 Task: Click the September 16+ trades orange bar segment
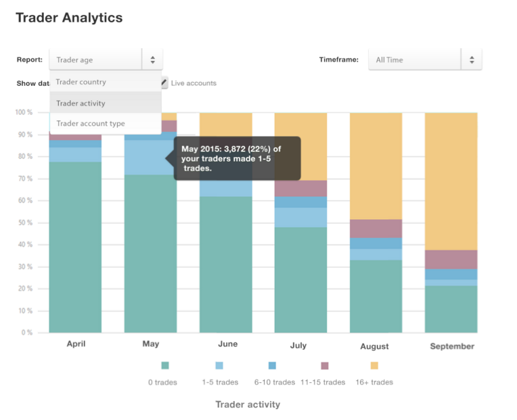(x=451, y=181)
